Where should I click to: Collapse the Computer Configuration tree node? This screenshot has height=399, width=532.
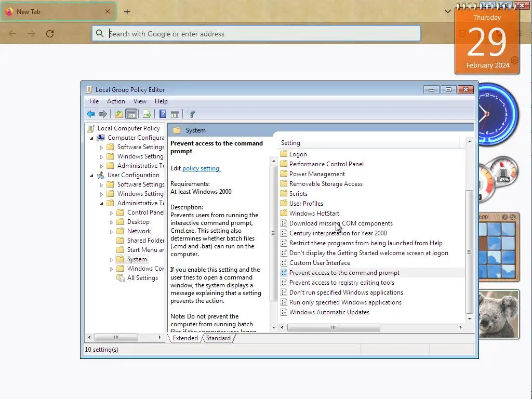(x=91, y=138)
